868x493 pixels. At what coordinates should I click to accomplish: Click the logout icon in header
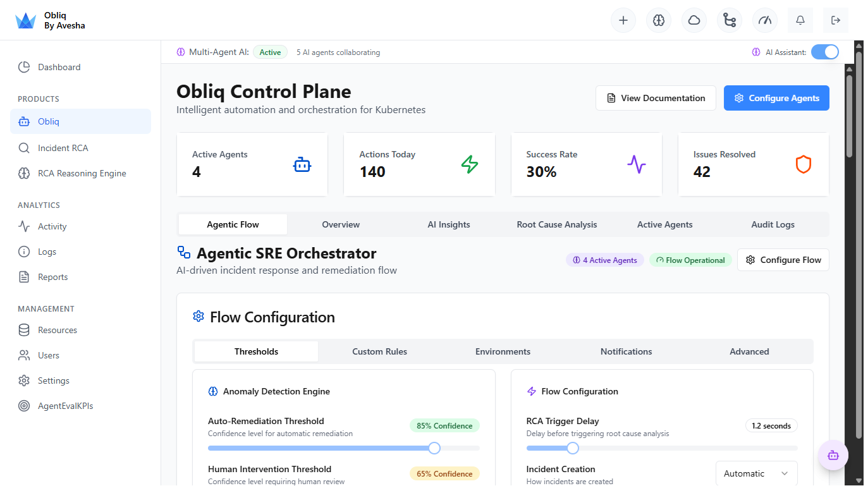[x=836, y=20]
